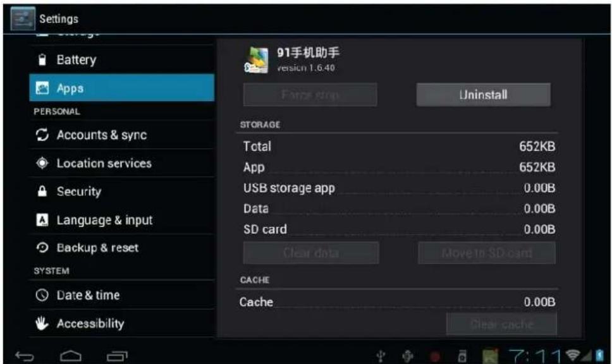
Task: Click the STORAGE section header
Action: click(260, 124)
